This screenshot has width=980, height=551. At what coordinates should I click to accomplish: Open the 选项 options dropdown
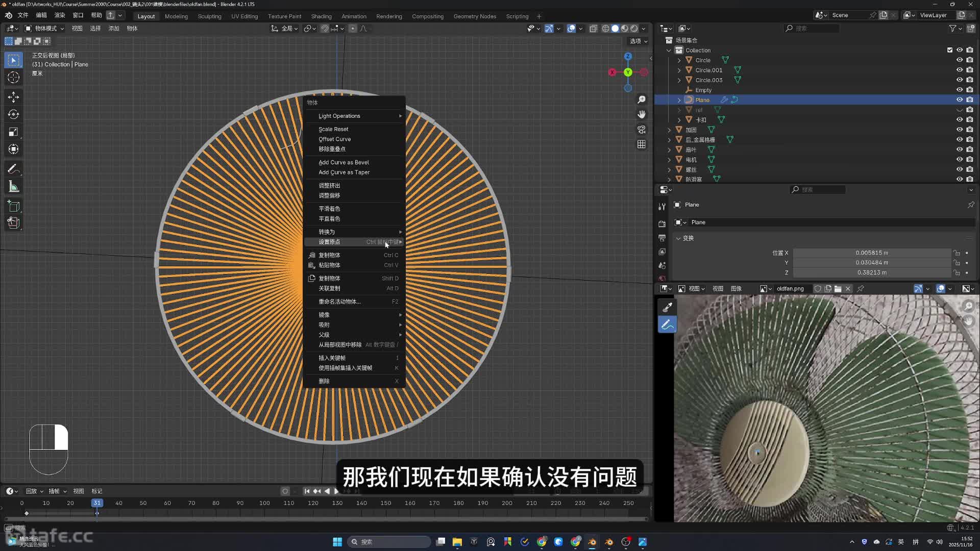[638, 41]
